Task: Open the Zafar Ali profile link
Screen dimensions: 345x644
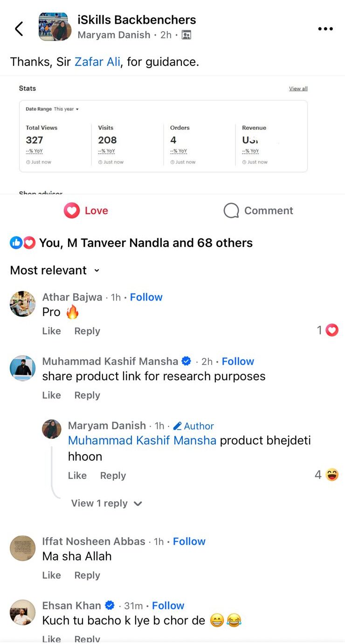Action: [x=97, y=62]
